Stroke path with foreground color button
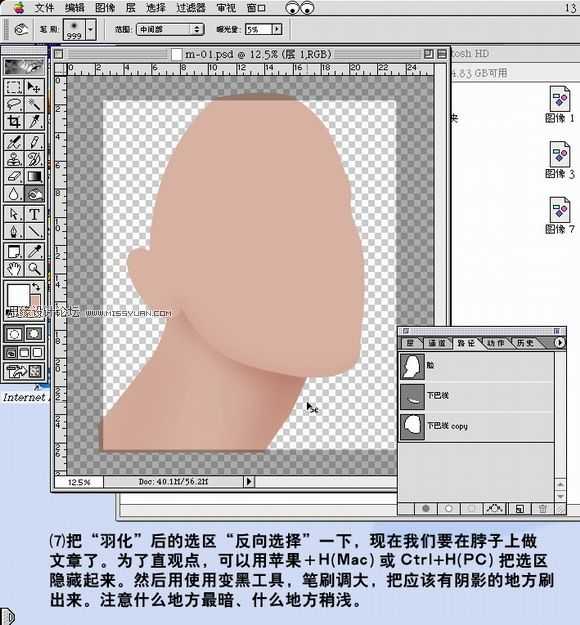This screenshot has height=625, width=580. point(449,509)
